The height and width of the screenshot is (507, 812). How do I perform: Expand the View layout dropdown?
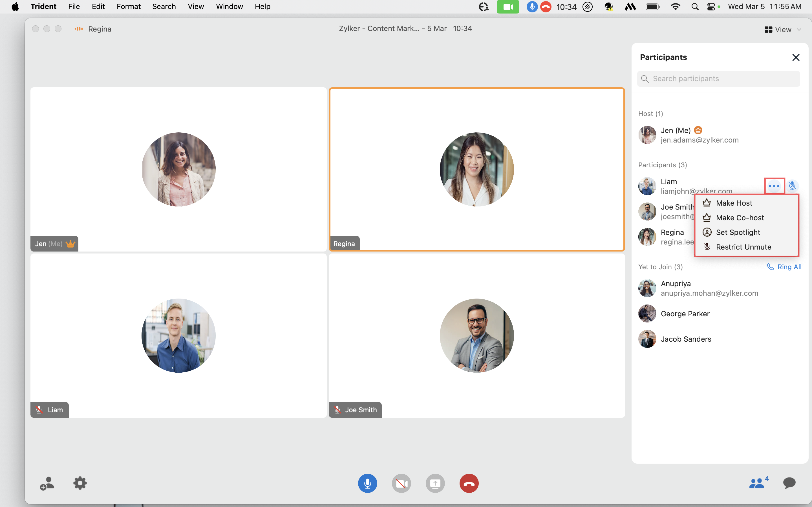(783, 30)
